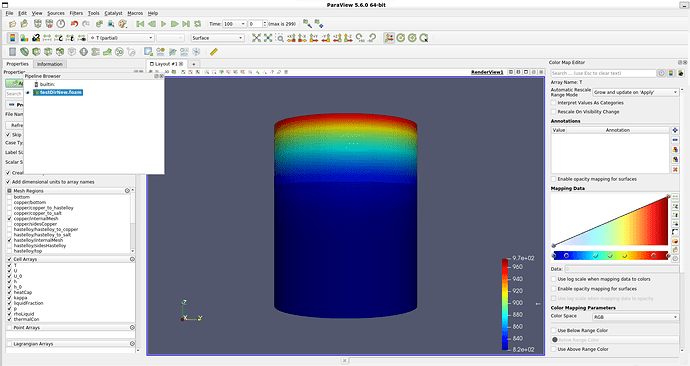Click the Edit Color Map icon
690x366 pixels.
pyautogui.click(x=24, y=38)
